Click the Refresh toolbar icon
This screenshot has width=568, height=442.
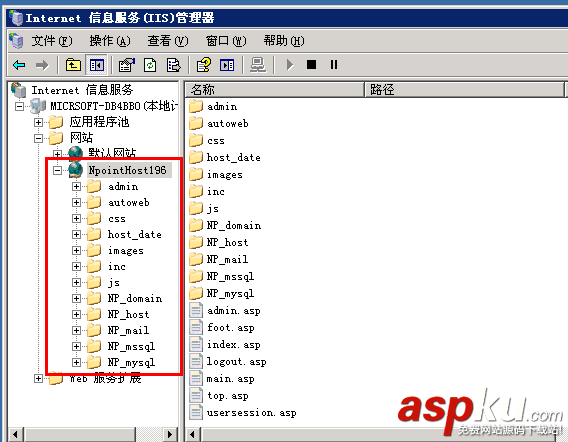pyautogui.click(x=150, y=65)
